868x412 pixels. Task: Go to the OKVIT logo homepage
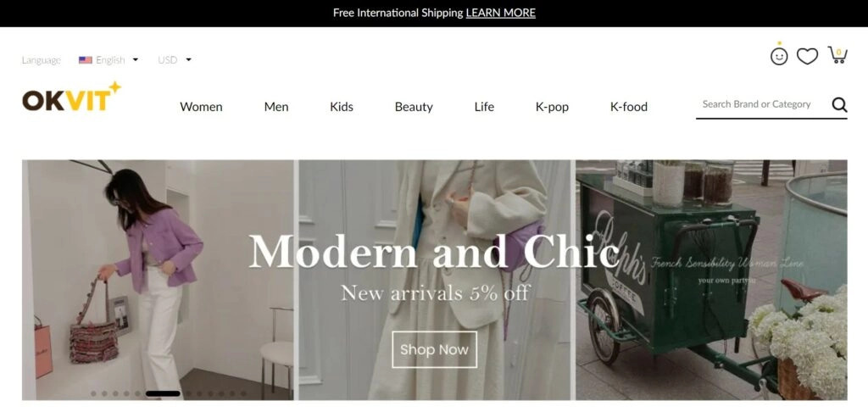(x=71, y=97)
